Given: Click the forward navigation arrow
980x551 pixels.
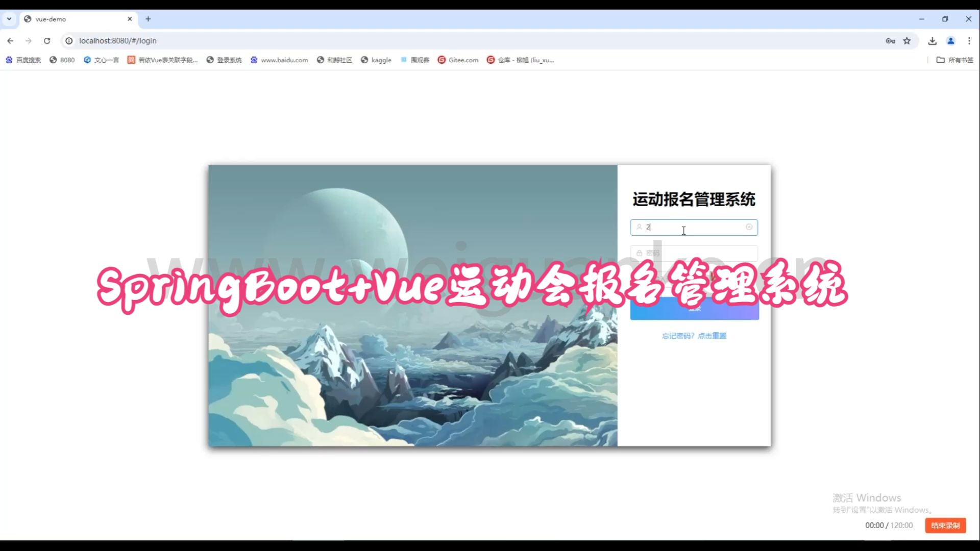Looking at the screenshot, I should [29, 41].
